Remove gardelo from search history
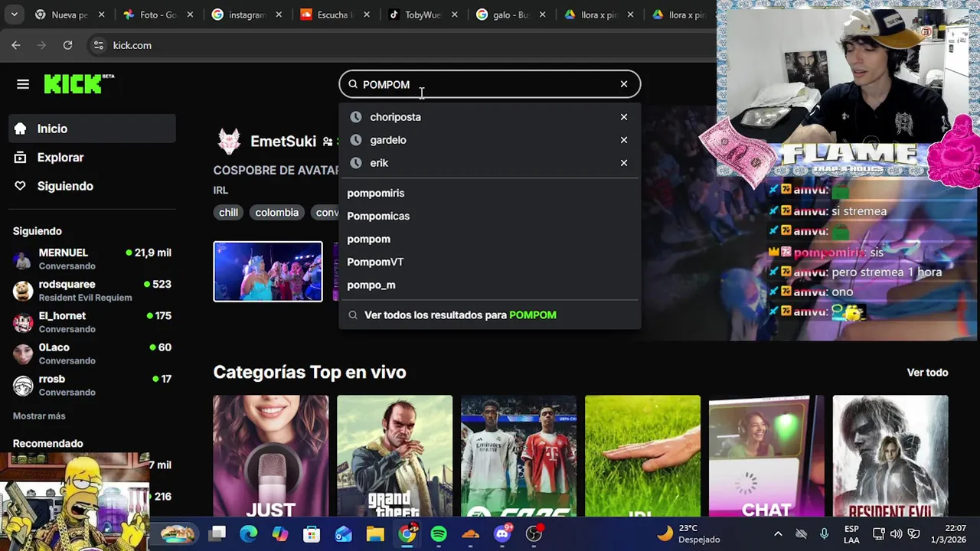The image size is (980, 551). (624, 140)
